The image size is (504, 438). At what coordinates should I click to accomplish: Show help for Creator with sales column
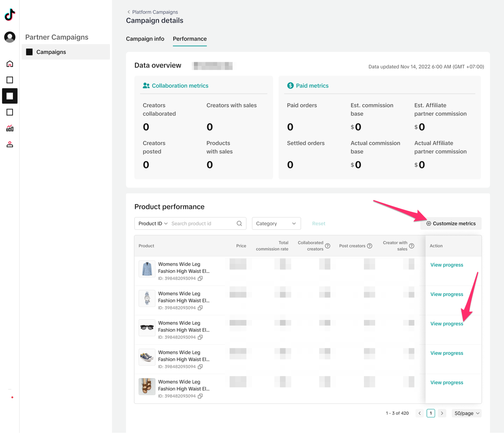pos(411,246)
